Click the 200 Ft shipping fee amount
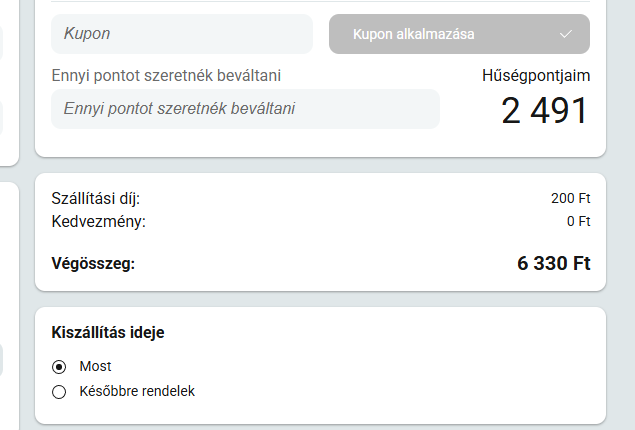635x430 pixels. pos(570,197)
